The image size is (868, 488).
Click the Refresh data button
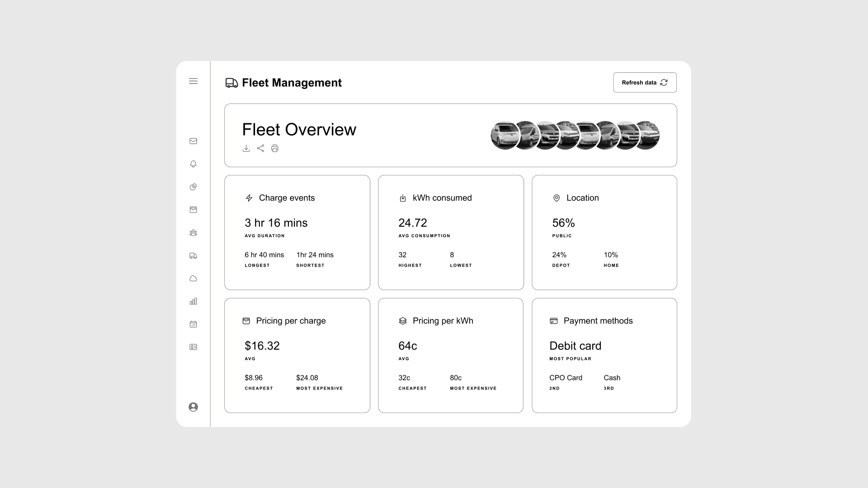coord(644,82)
